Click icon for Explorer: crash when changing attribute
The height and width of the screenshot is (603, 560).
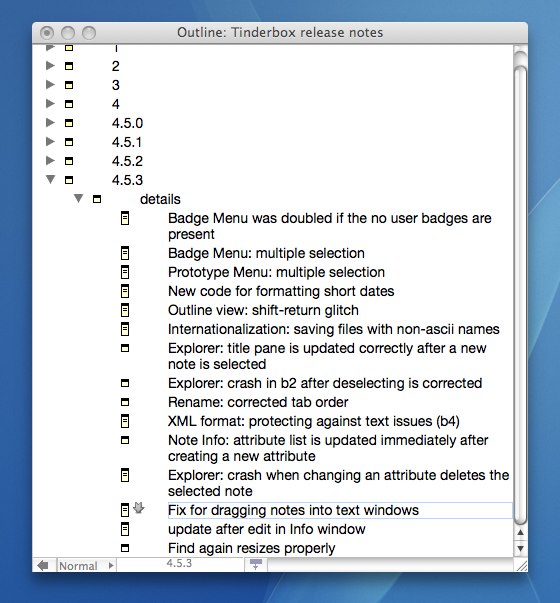pyautogui.click(x=125, y=475)
